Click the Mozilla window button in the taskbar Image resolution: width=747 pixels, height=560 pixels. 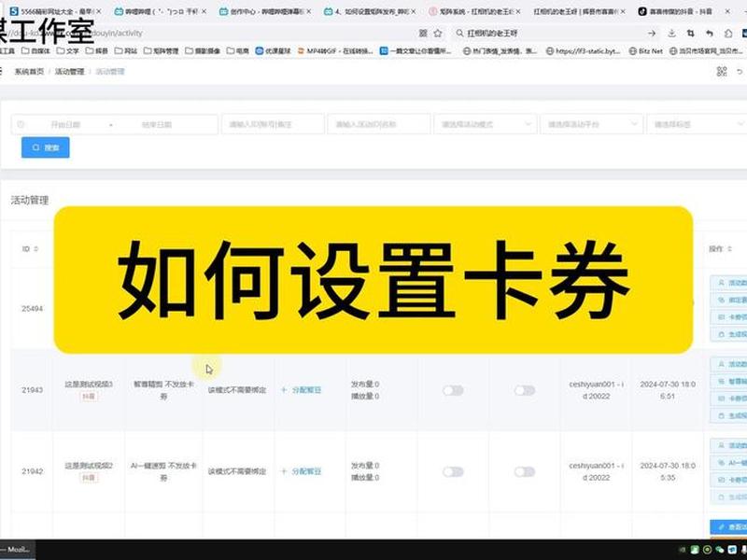(17, 550)
